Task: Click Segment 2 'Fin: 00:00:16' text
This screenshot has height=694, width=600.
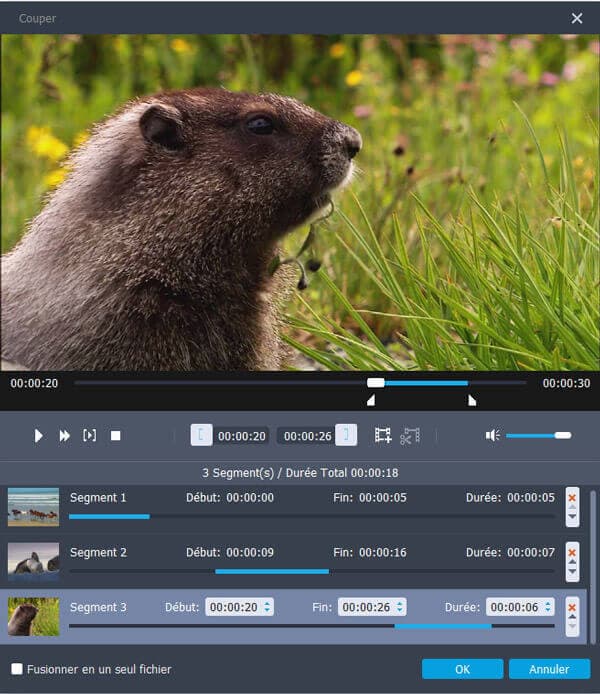Action: click(x=370, y=552)
